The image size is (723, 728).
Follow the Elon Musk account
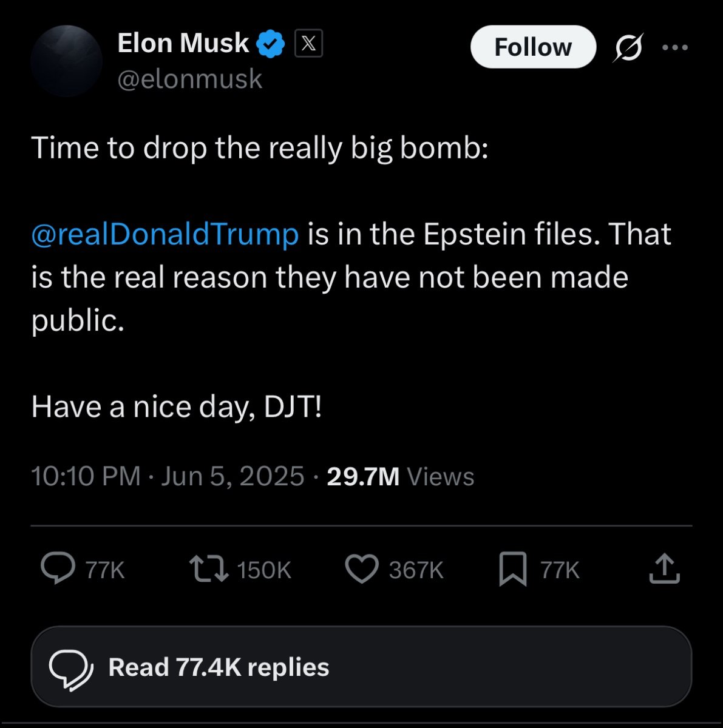(x=533, y=47)
